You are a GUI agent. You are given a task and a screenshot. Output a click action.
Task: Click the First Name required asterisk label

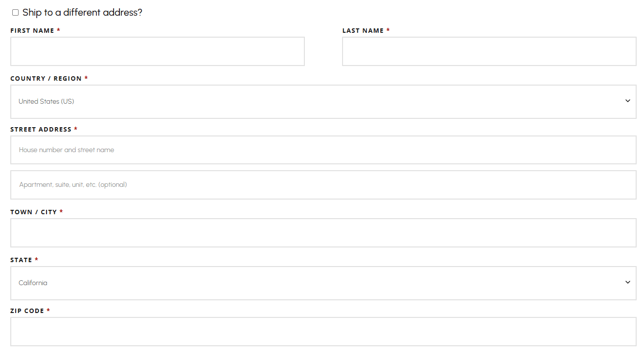59,30
